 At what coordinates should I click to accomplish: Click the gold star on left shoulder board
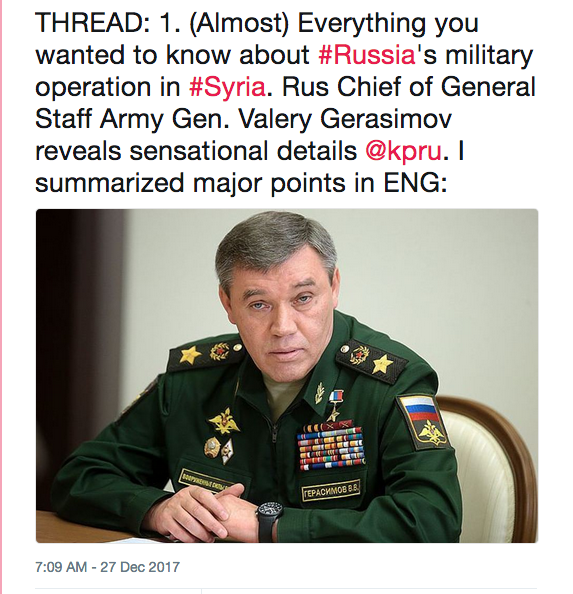pos(190,355)
